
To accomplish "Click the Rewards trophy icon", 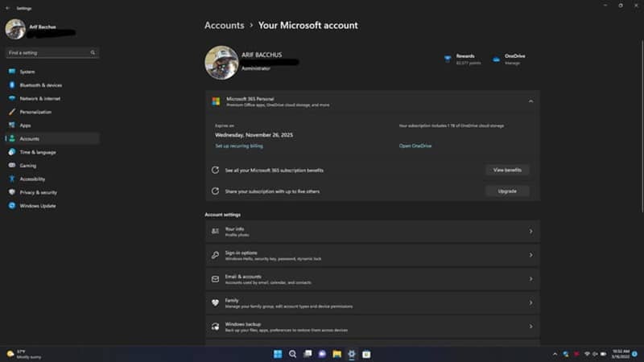I will tap(448, 59).
